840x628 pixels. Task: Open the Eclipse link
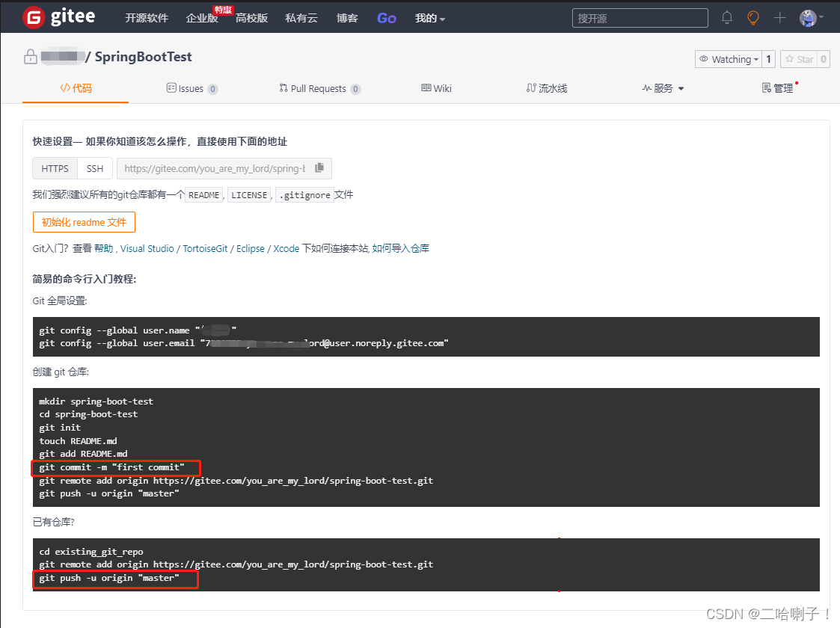click(x=250, y=248)
